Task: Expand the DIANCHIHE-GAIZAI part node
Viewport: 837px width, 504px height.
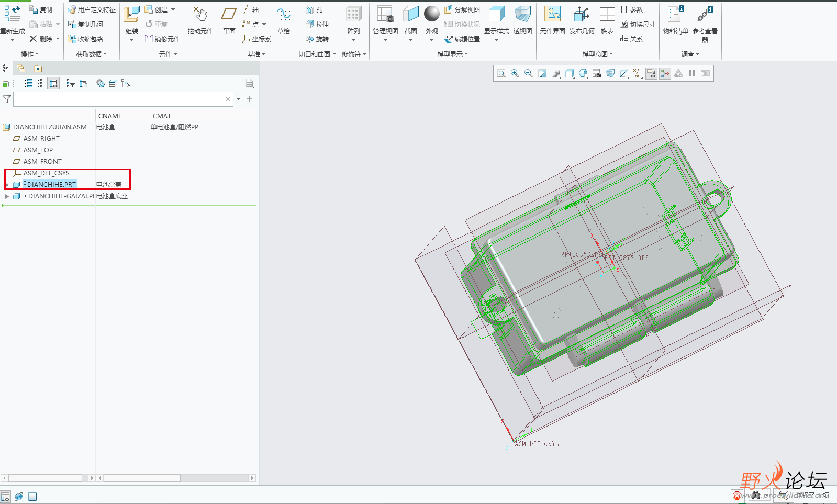Action: [x=7, y=196]
